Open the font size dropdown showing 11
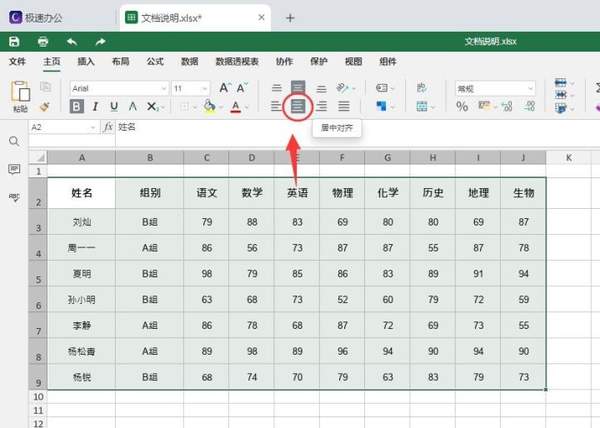The image size is (600, 428). tap(190, 88)
